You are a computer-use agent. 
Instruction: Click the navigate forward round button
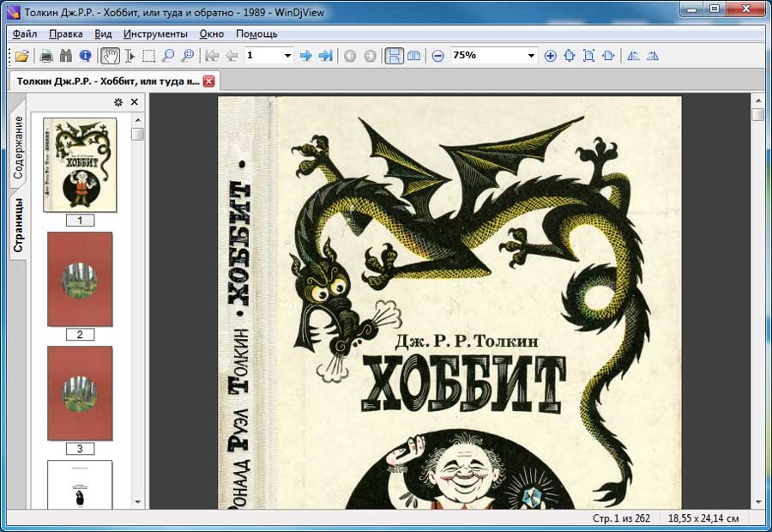tap(370, 56)
